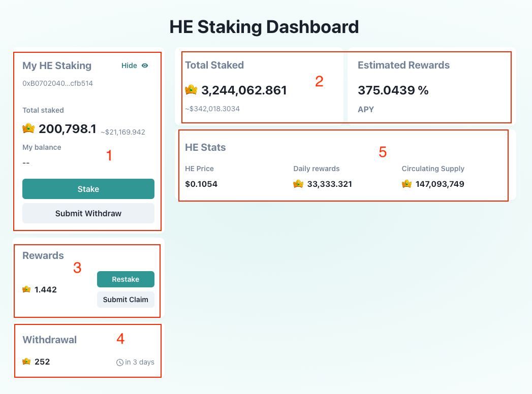Viewport: 532px width, 394px height.
Task: Click the My balance value placeholder
Action: (26, 162)
